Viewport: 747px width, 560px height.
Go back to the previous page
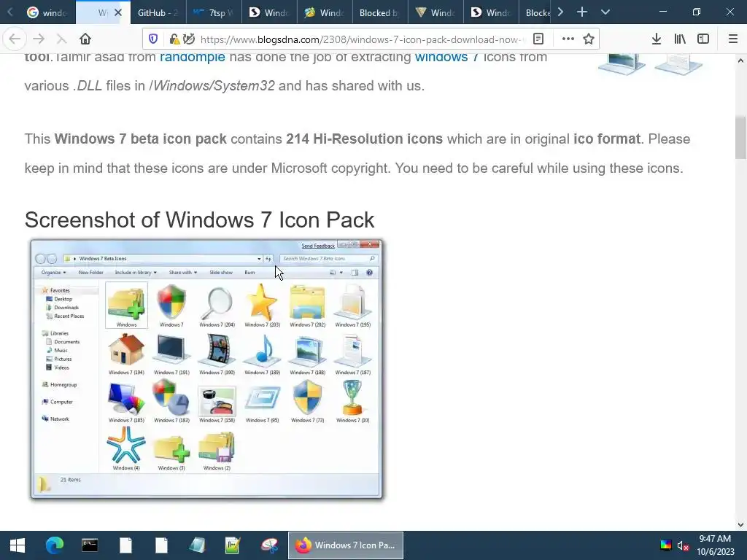(x=15, y=39)
